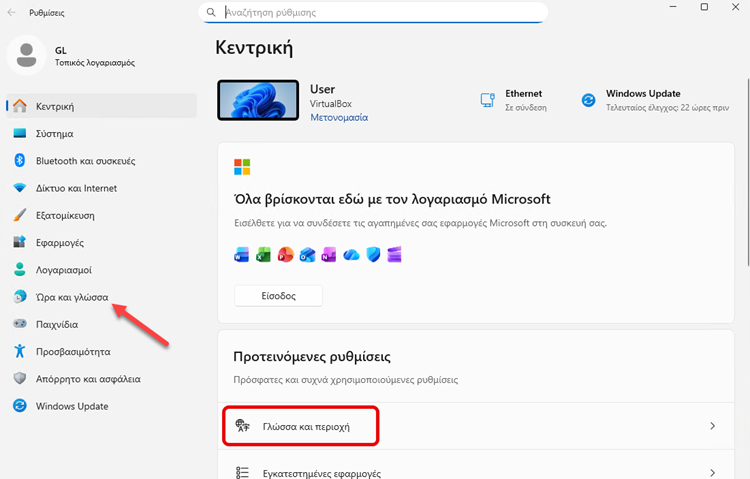Viewport: 750px width, 479px height.
Task: Click the Μετονομασία rename link
Action: 339,117
